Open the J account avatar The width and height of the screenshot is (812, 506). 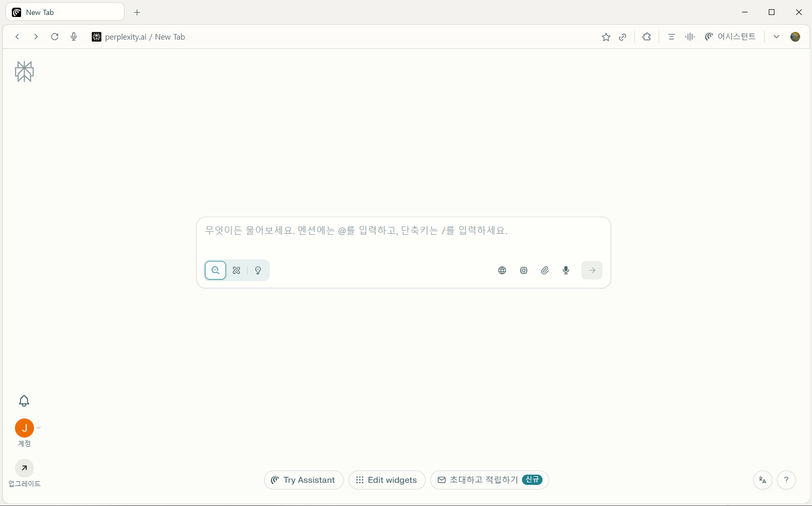(x=24, y=428)
